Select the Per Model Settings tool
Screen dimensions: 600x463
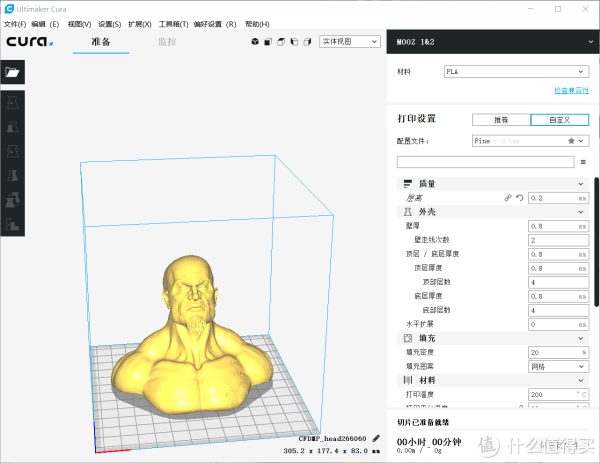coord(13,200)
